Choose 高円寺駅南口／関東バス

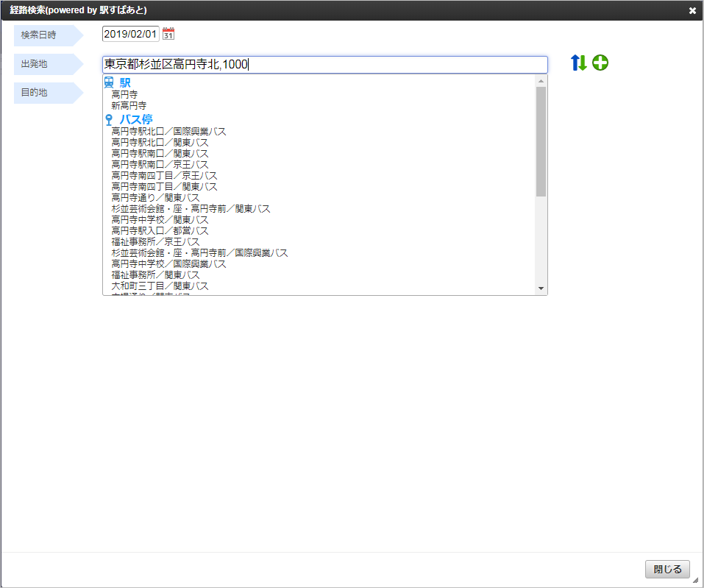(x=160, y=154)
